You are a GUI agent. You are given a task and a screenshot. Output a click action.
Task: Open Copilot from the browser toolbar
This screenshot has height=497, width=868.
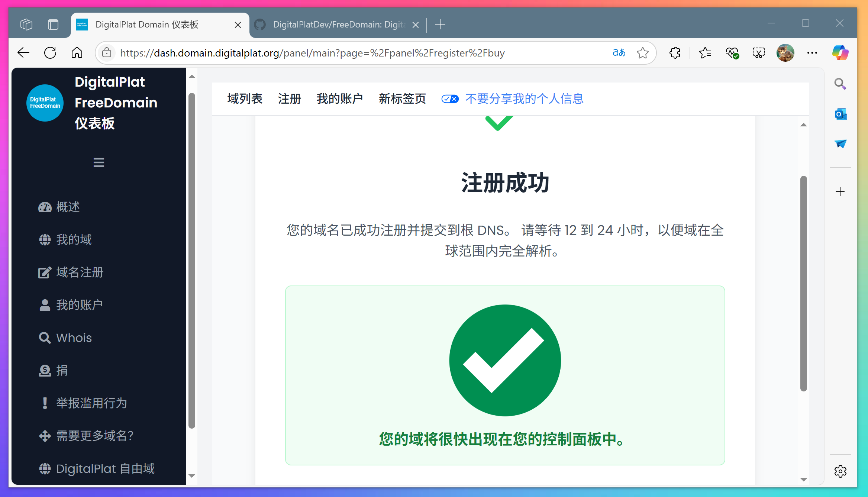pos(840,53)
